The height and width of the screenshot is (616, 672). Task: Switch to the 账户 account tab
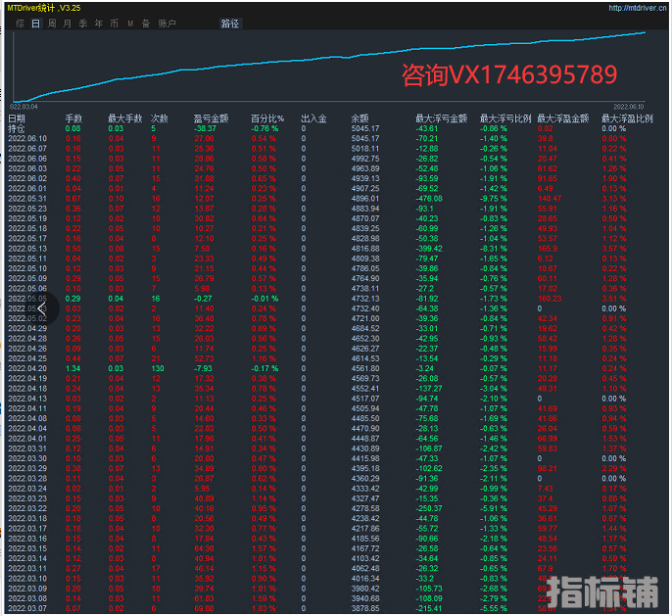pyautogui.click(x=168, y=23)
